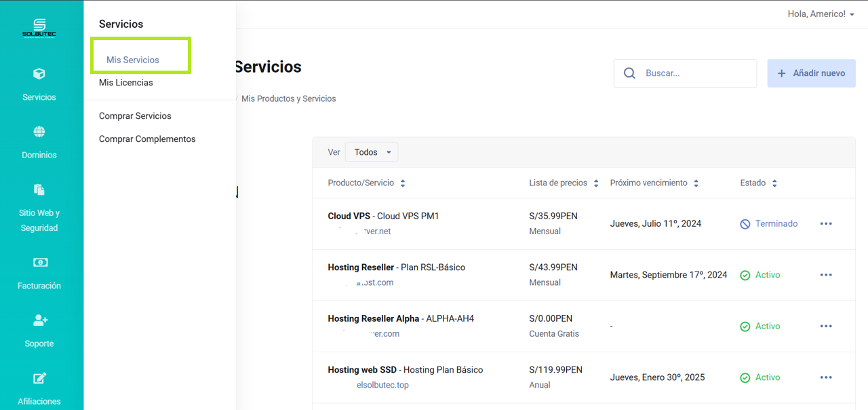This screenshot has height=410, width=868.
Task: Open options menu for Hosting web SSD row
Action: [x=825, y=377]
